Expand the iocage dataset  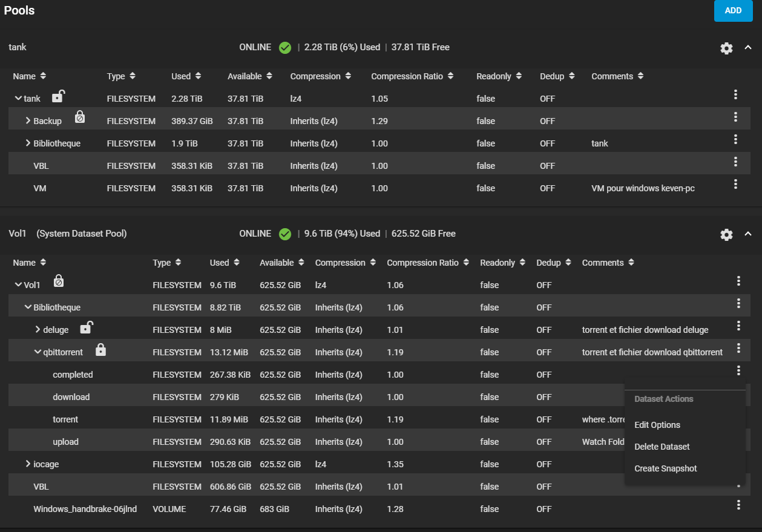click(x=28, y=464)
